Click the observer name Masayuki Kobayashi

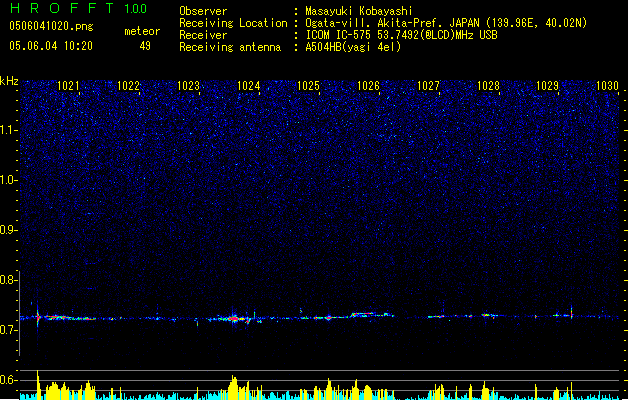(359, 11)
